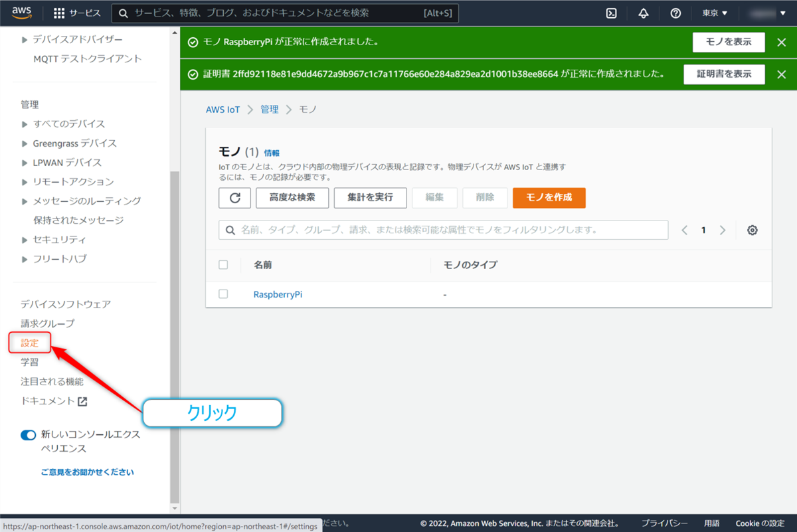Click 高度な検索 button
This screenshot has width=797, height=532.
click(x=292, y=198)
